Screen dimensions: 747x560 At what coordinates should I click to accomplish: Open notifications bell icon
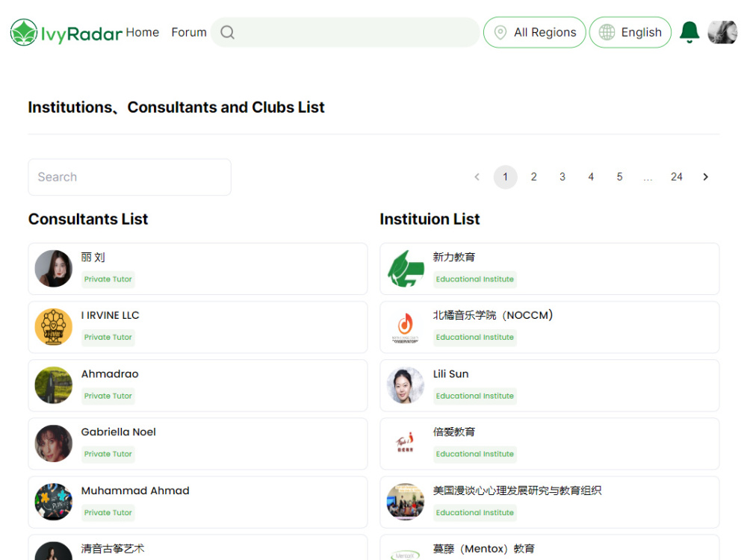[689, 32]
